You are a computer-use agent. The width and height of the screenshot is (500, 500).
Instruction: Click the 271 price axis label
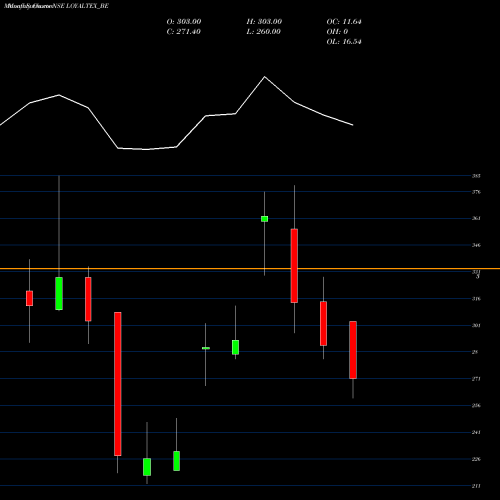click(476, 379)
